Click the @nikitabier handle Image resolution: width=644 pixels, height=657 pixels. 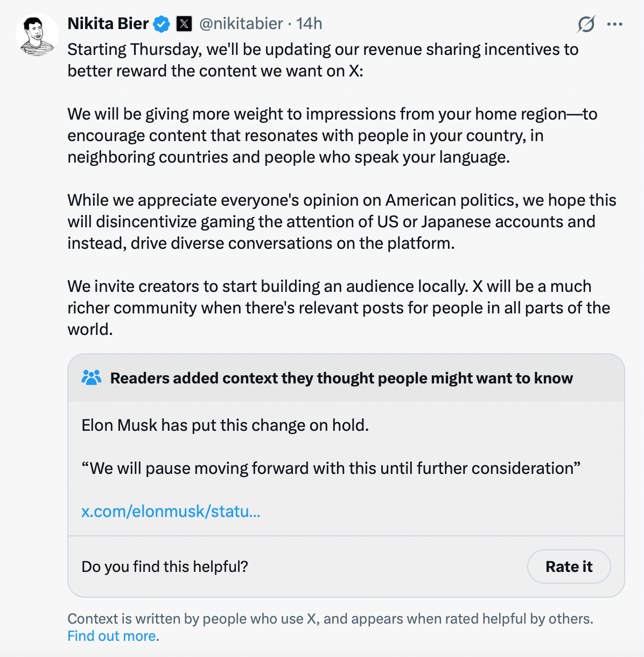(x=243, y=24)
